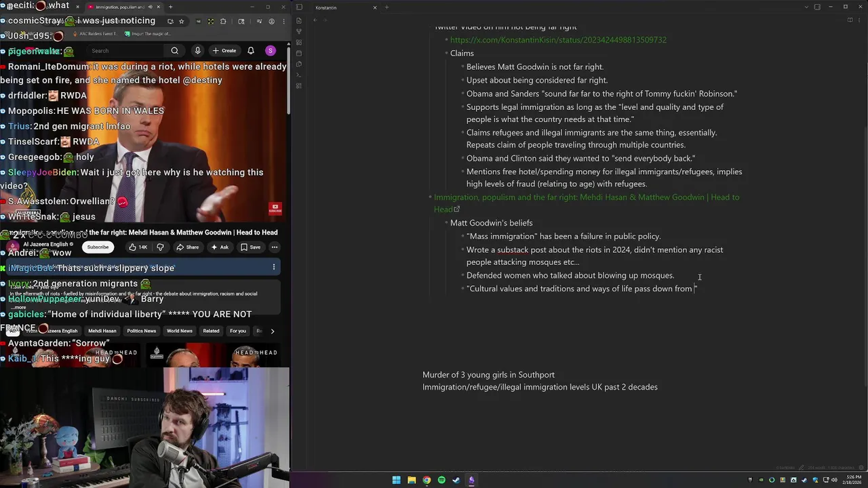Expand the video description with ...more
Screen dimensions: 868x488
coord(18,307)
